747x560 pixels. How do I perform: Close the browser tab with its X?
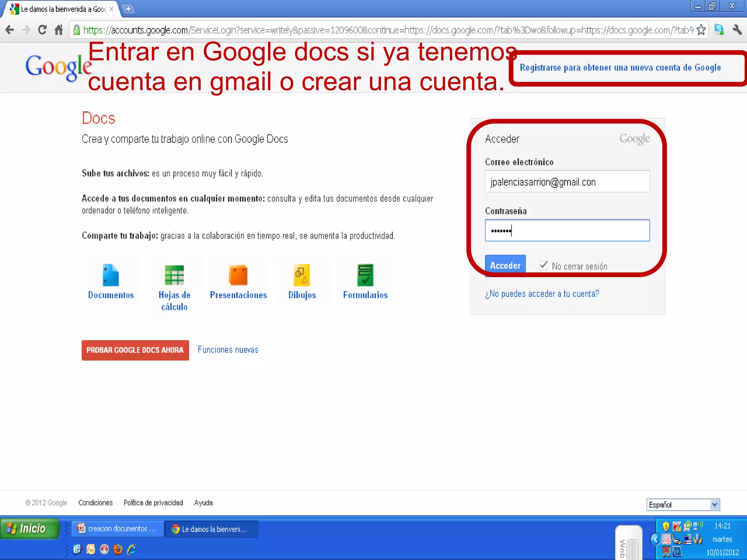(x=112, y=9)
